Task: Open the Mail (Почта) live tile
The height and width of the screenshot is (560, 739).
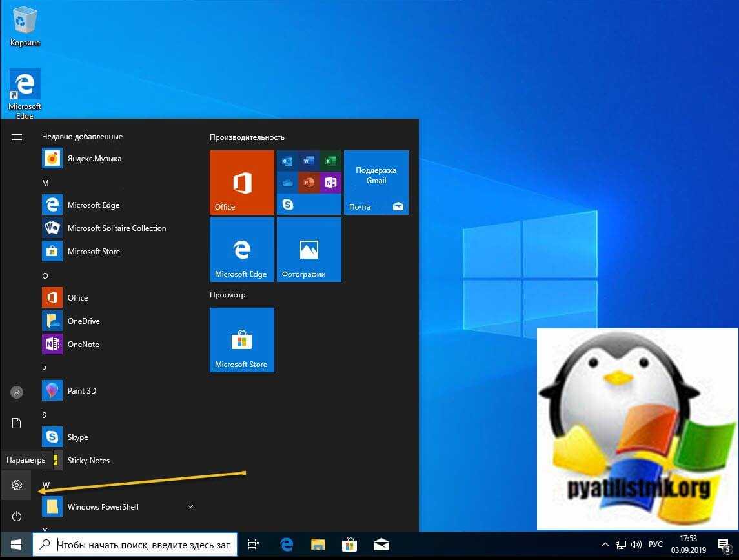Action: (376, 183)
